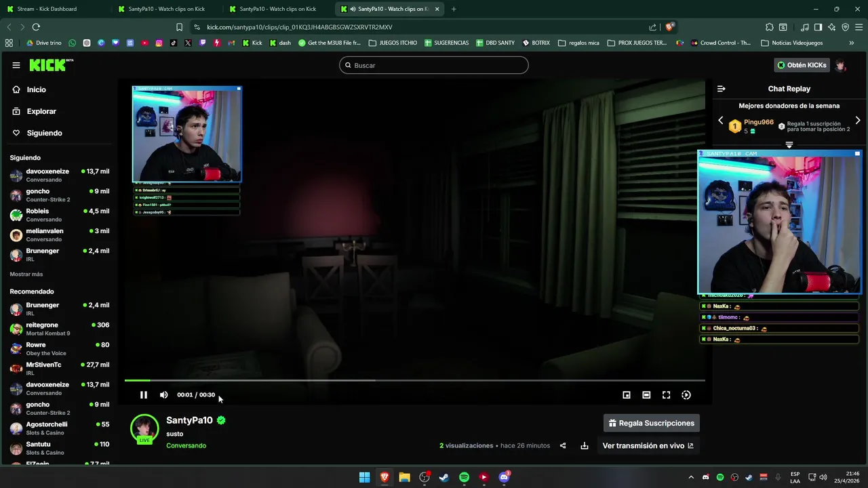Open Instagram bookmark icon
The width and height of the screenshot is (868, 488).
coord(159,43)
